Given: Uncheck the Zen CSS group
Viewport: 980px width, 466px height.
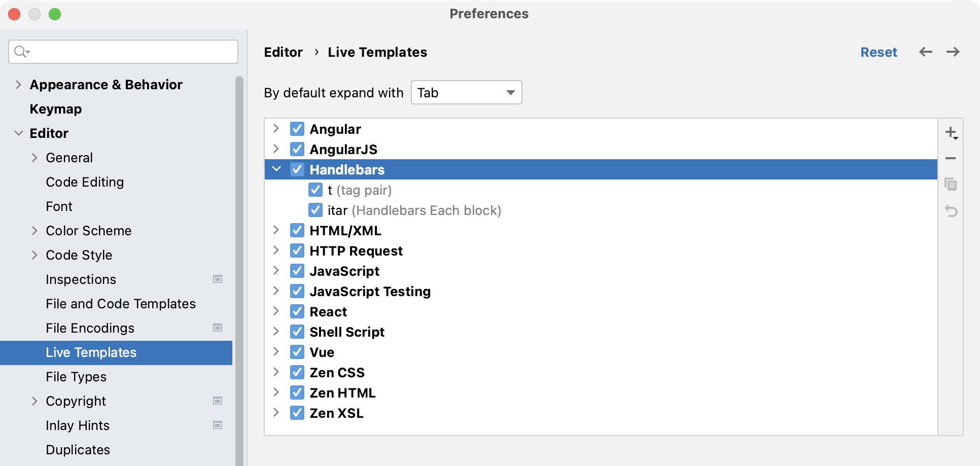Looking at the screenshot, I should (297, 372).
